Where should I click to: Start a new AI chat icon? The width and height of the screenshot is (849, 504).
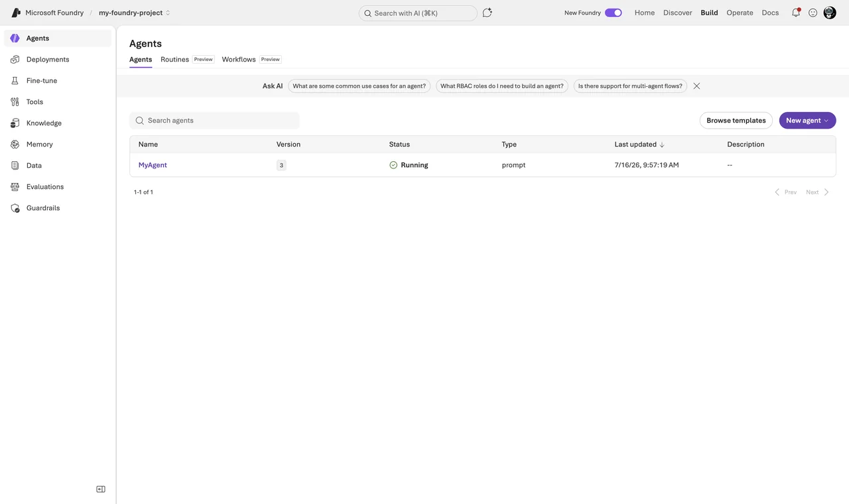click(488, 13)
